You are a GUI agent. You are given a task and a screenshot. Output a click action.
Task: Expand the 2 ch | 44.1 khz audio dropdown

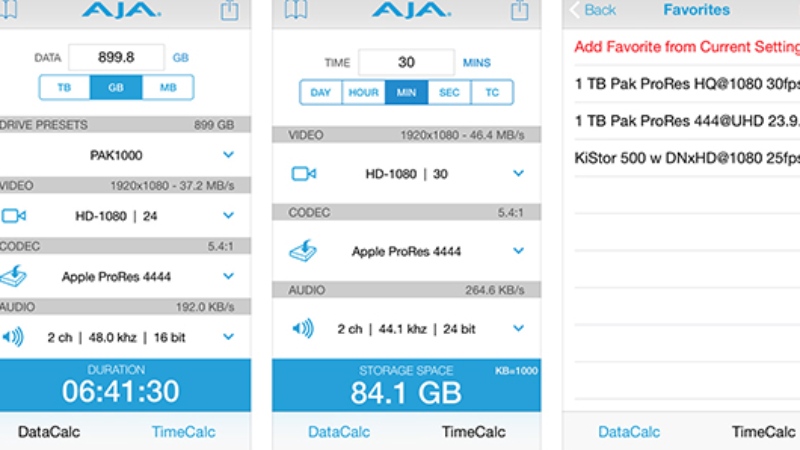[518, 328]
